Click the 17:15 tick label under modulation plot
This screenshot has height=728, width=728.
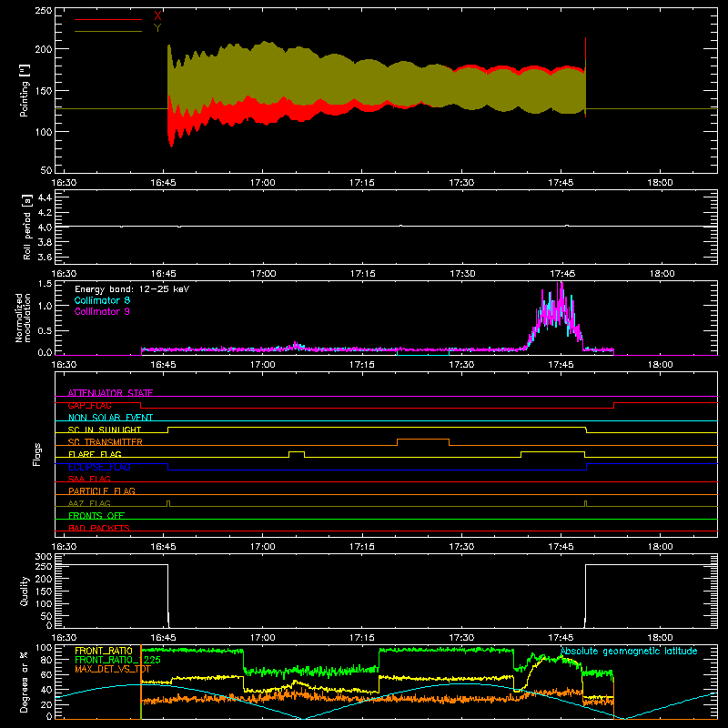(x=362, y=365)
